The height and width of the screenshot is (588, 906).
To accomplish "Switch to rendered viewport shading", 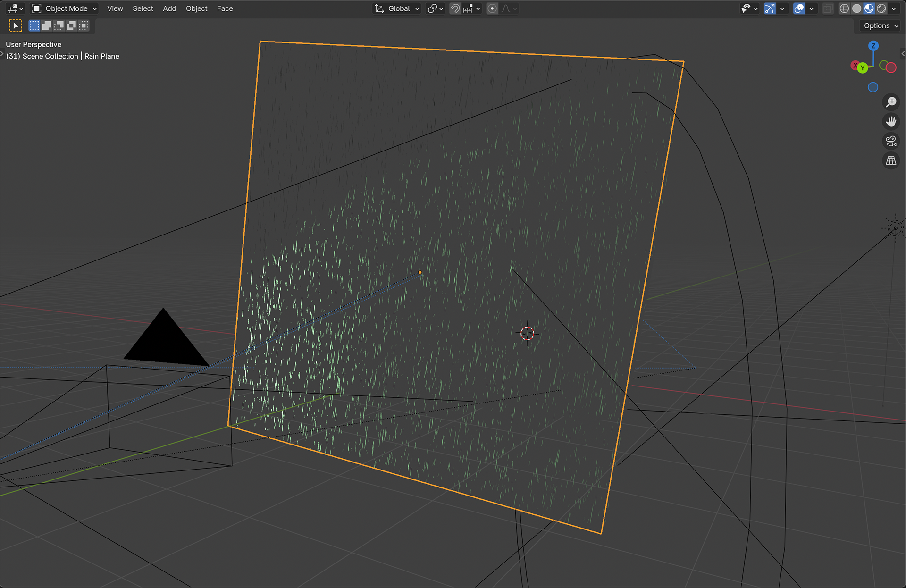I will pos(881,8).
